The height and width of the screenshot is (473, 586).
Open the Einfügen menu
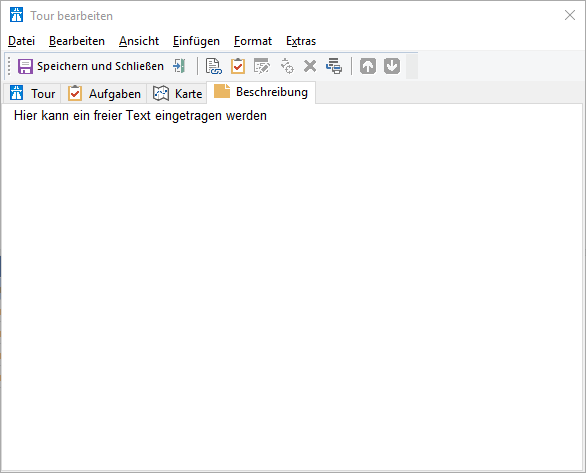click(196, 41)
